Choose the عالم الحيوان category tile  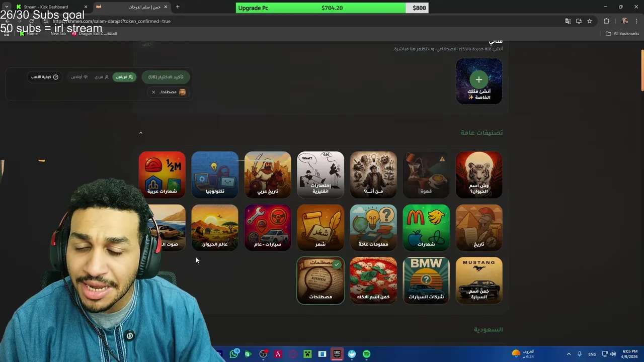(x=215, y=228)
